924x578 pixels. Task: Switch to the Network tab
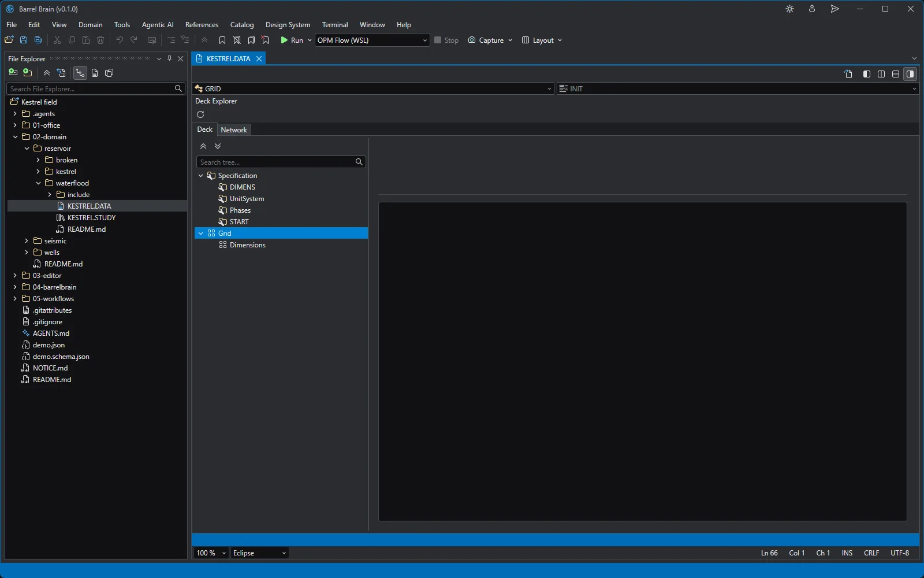[x=234, y=130]
